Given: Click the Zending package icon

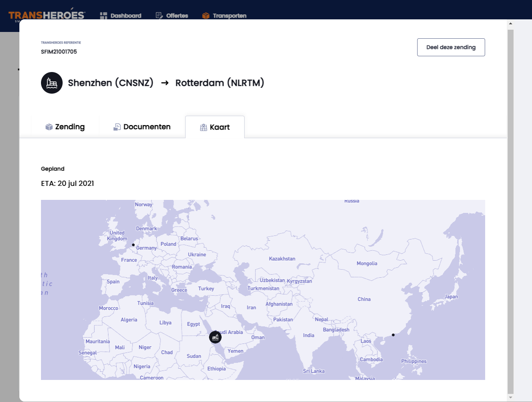Looking at the screenshot, I should click(49, 127).
